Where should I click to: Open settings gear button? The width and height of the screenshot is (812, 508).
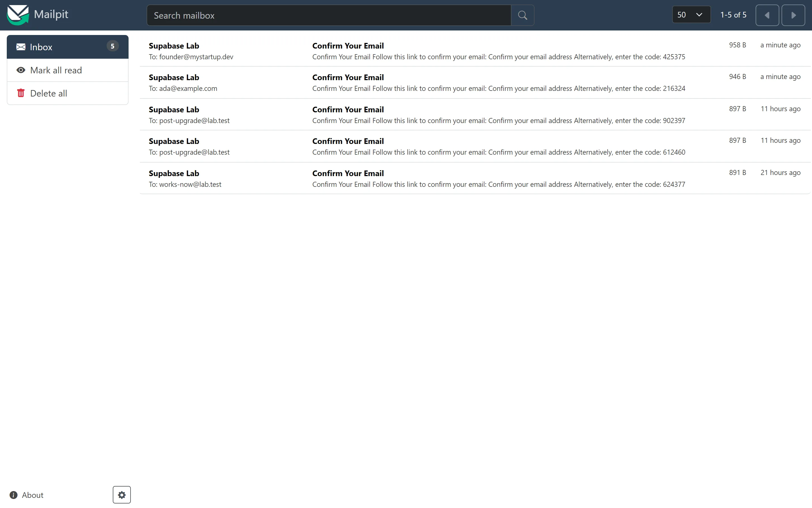click(122, 494)
